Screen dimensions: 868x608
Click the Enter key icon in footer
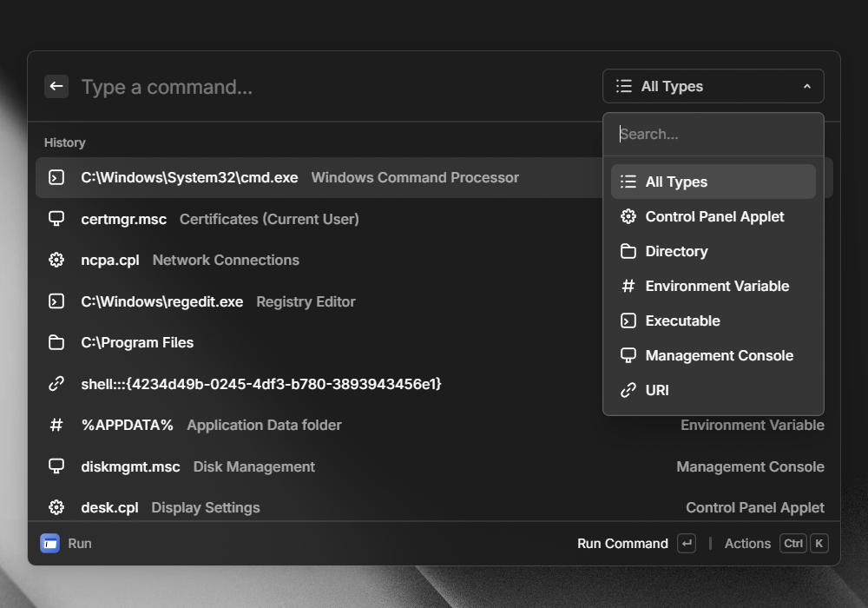687,544
